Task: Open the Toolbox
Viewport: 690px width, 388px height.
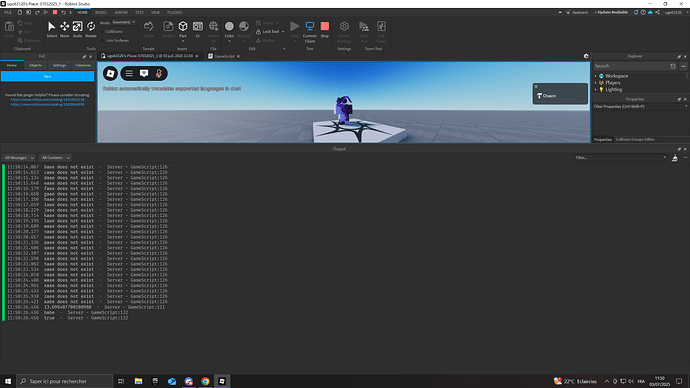Action: [x=168, y=29]
